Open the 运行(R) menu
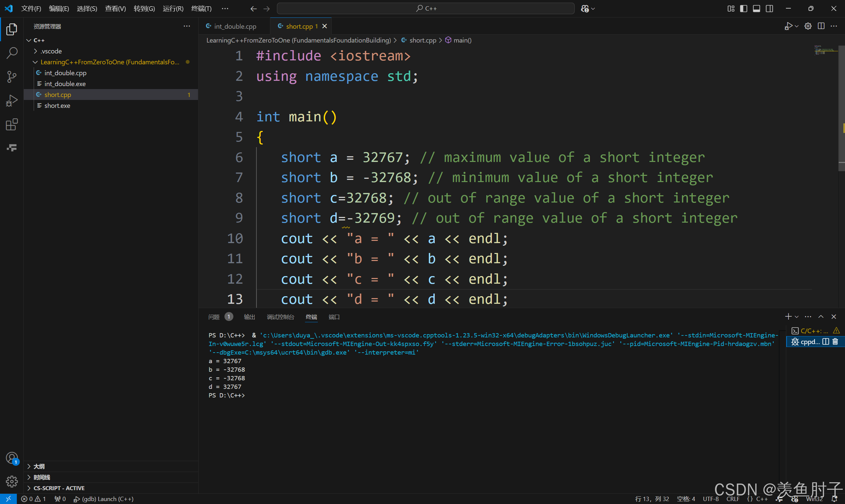 173,9
